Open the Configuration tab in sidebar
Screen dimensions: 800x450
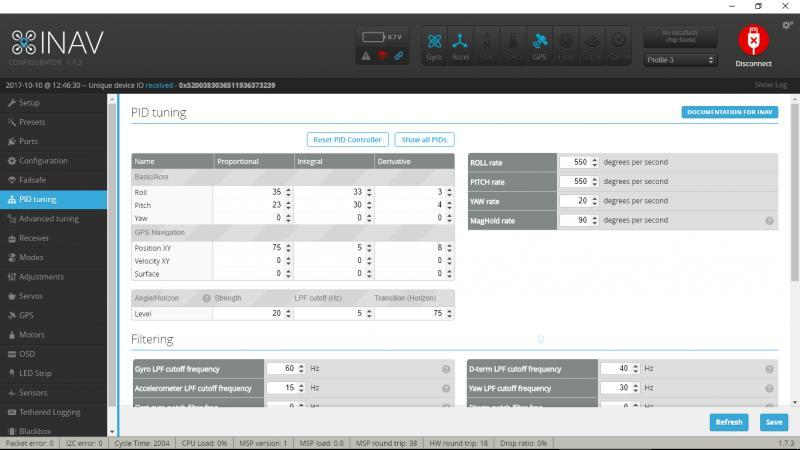coord(43,160)
